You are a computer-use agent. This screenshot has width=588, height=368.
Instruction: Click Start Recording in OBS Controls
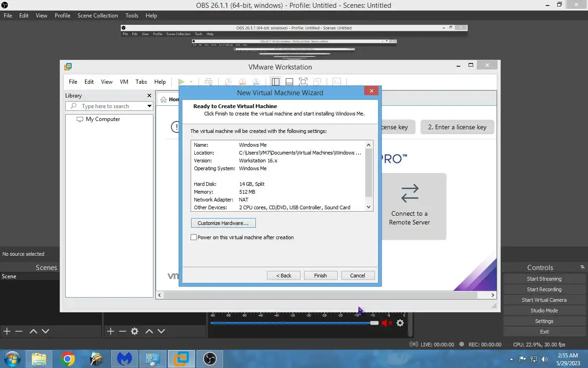click(544, 289)
